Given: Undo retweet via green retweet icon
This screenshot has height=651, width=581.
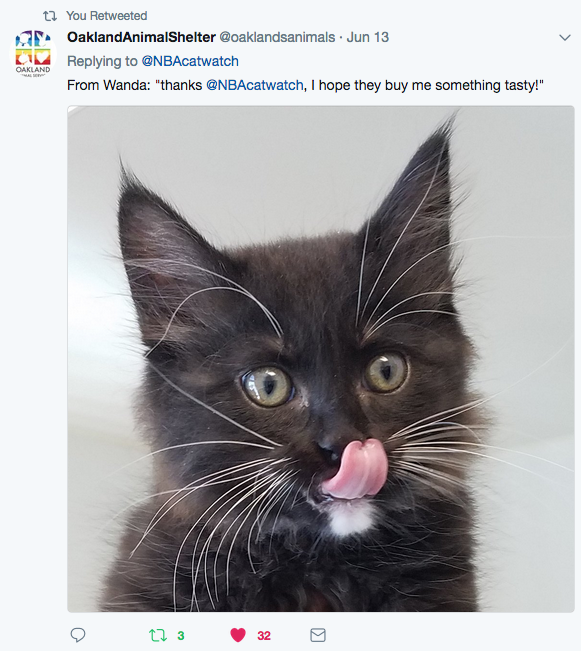Looking at the screenshot, I should tap(158, 635).
